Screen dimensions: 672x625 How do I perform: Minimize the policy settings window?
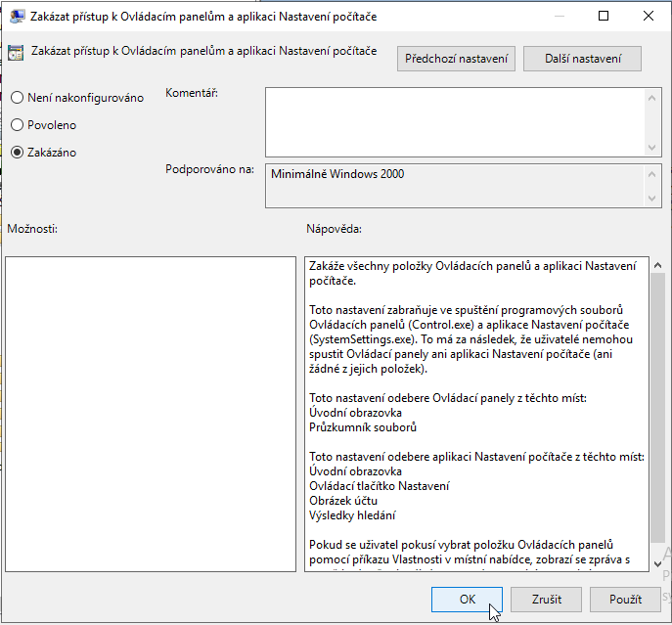557,17
